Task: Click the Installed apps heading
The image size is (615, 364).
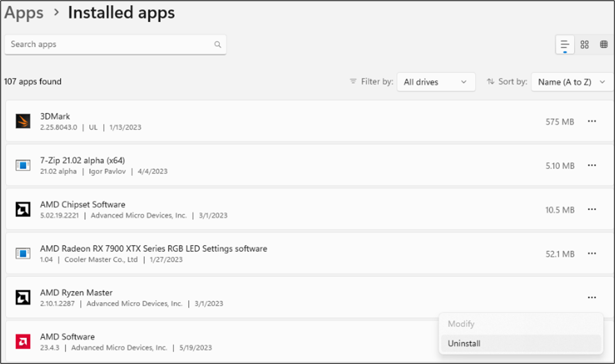Action: click(121, 13)
